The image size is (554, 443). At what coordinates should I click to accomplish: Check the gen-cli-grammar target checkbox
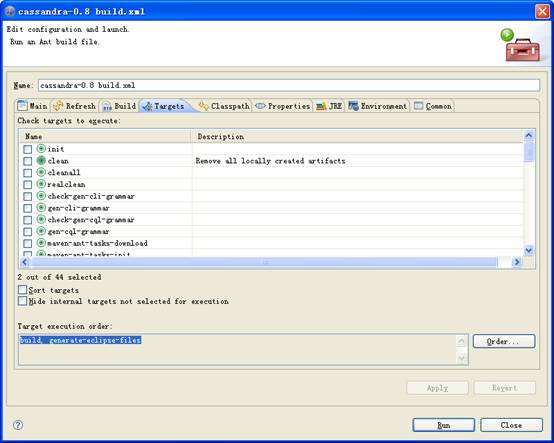(28, 208)
